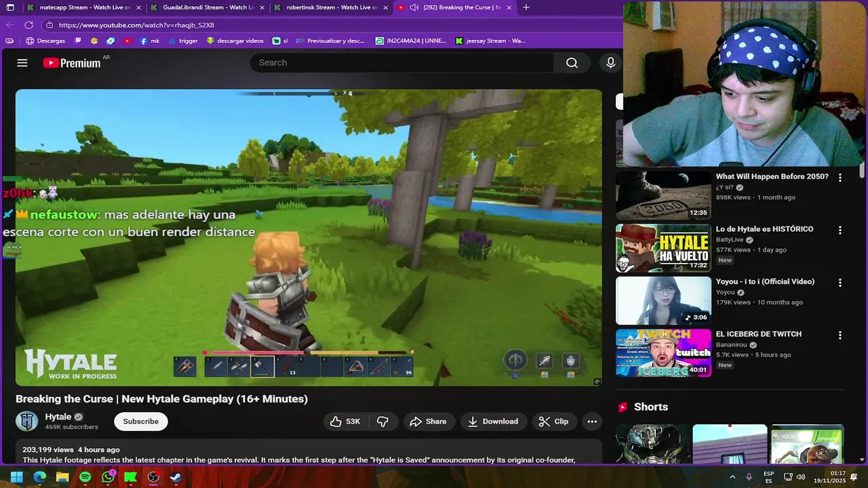
Task: Open Shorts thumbnail with armored soldier
Action: (x=654, y=444)
